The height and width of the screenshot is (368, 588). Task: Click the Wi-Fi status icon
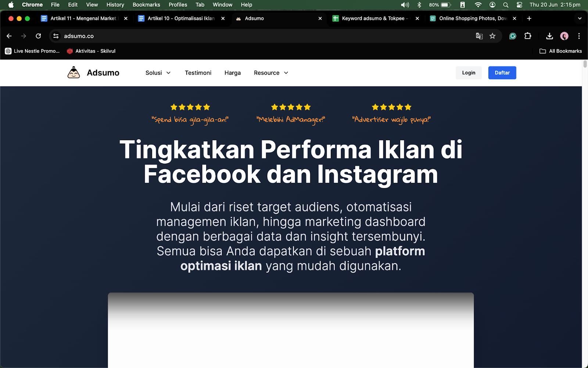pyautogui.click(x=478, y=5)
